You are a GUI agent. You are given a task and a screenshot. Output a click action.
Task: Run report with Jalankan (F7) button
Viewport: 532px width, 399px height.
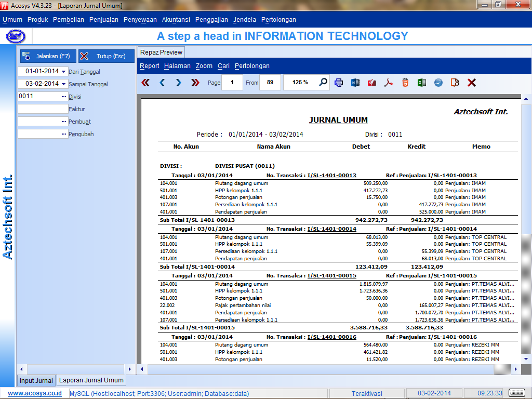tap(48, 56)
